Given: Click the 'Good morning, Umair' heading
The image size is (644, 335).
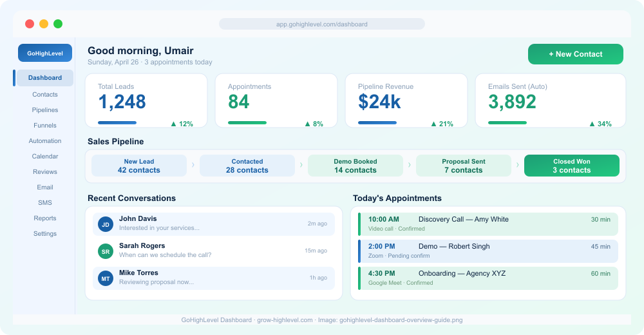Looking at the screenshot, I should pyautogui.click(x=140, y=51).
